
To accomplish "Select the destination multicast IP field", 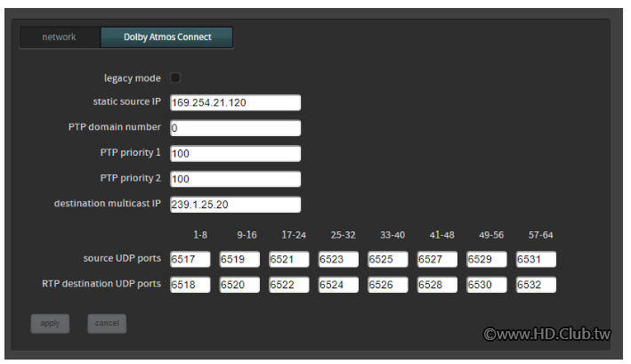I will [x=236, y=205].
